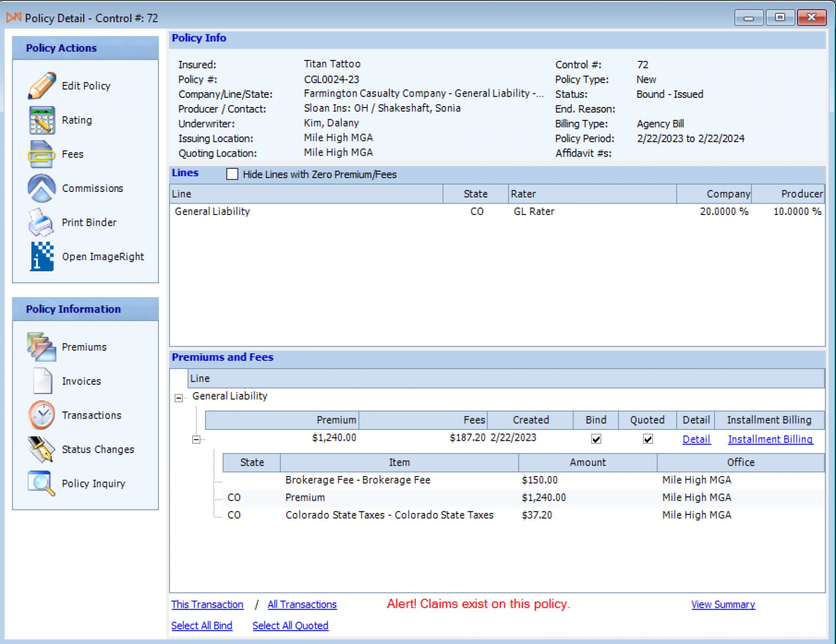Minimize the Policy Detail window
836x644 pixels.
pyautogui.click(x=749, y=18)
